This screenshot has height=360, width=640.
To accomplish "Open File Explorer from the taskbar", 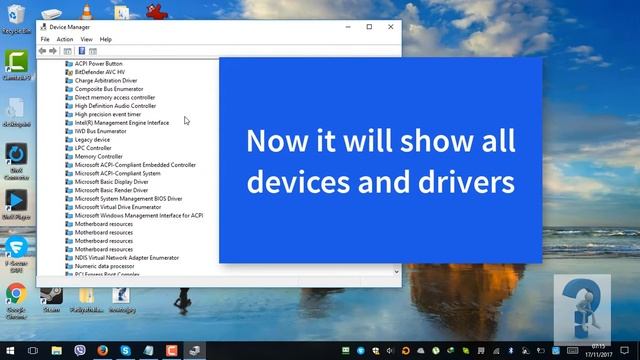I will coord(56,351).
